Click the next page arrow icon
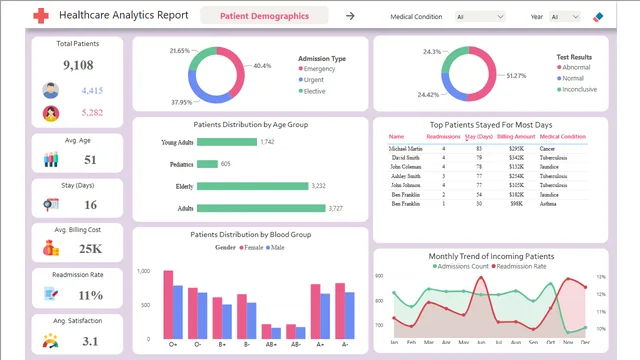 pyautogui.click(x=350, y=16)
